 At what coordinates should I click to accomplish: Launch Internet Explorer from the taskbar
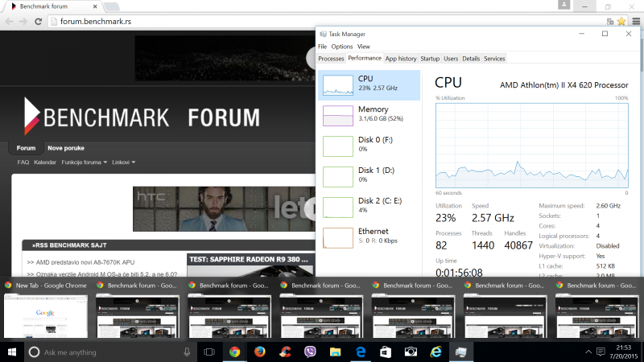click(x=436, y=352)
